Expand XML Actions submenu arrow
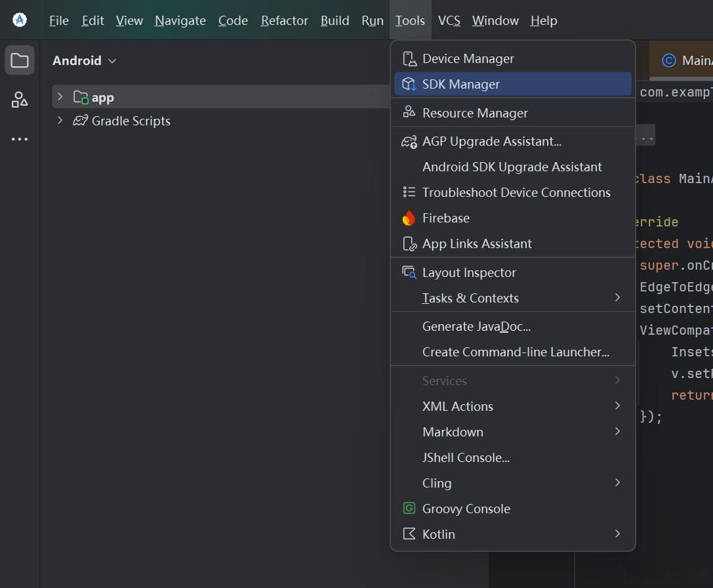 tap(617, 406)
